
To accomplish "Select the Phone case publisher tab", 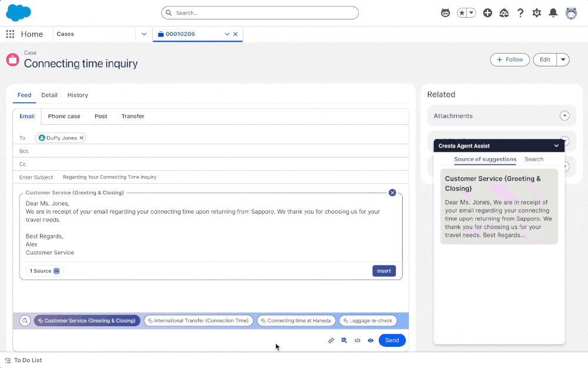I will (x=64, y=117).
